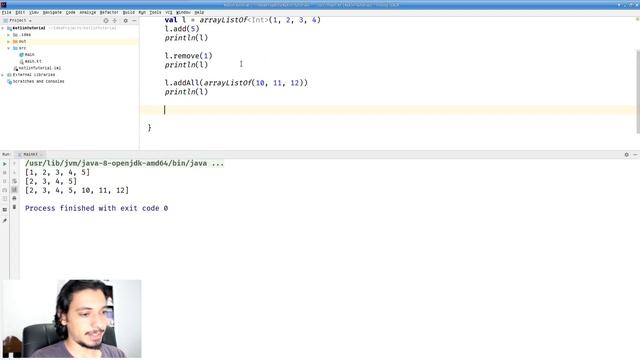Place cursor on l.remove(1) line

tap(188, 56)
